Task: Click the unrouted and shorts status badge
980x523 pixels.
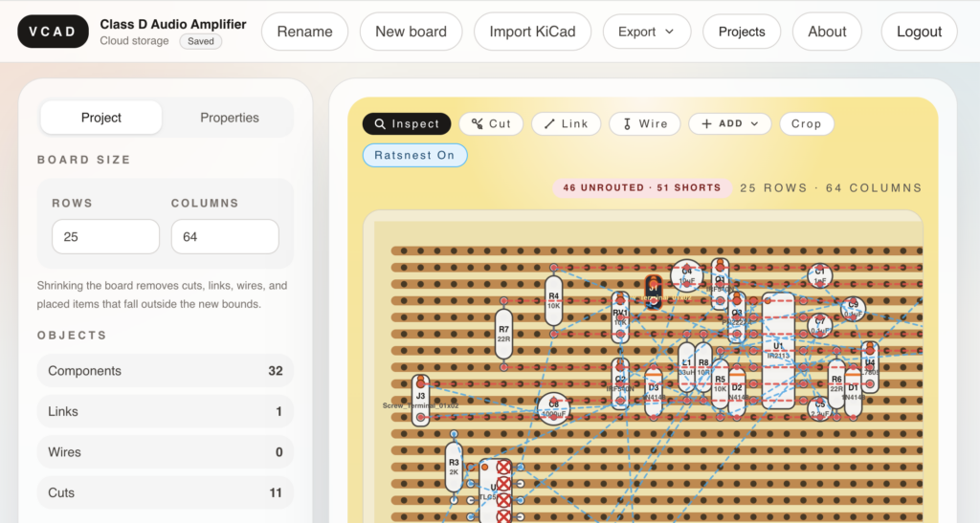Action: tap(642, 187)
